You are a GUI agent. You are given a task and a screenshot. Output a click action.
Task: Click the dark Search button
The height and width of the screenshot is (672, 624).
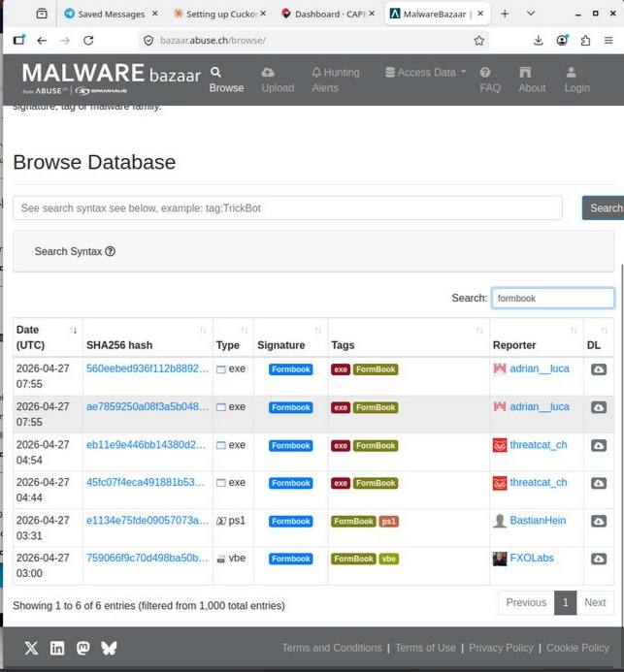[603, 208]
